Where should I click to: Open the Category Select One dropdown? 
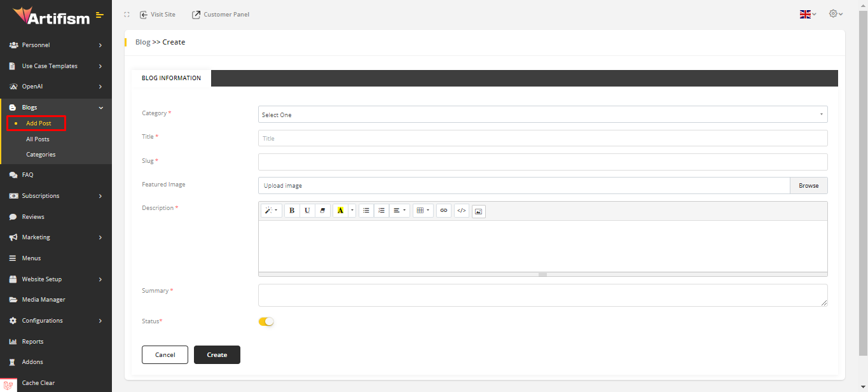coord(542,115)
